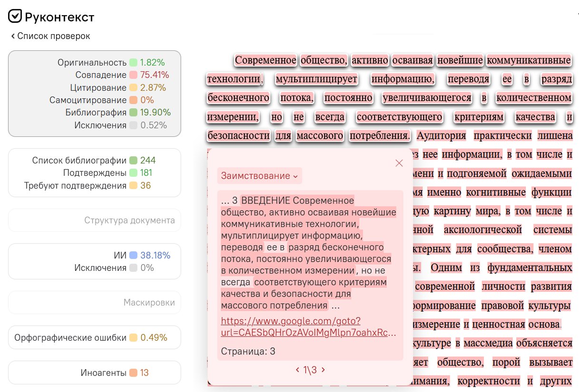This screenshot has height=392, width=579.
Task: Go to next match with right chevron
Action: tap(323, 370)
